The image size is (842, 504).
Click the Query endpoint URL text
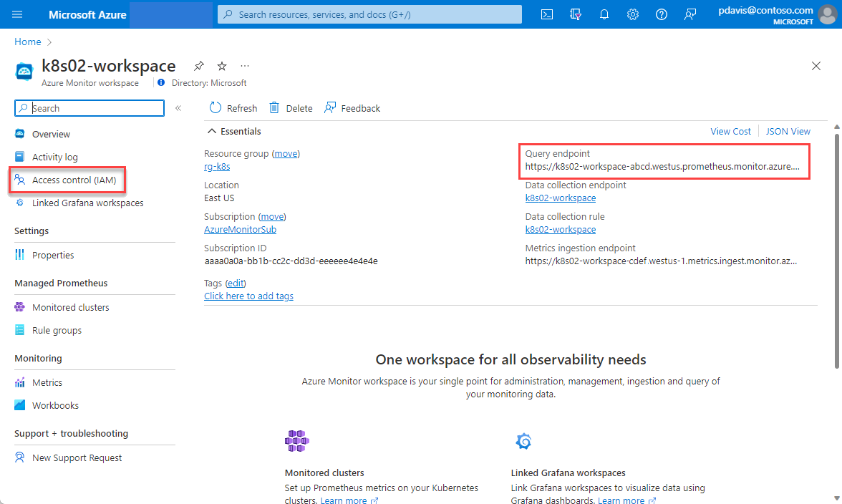click(662, 166)
